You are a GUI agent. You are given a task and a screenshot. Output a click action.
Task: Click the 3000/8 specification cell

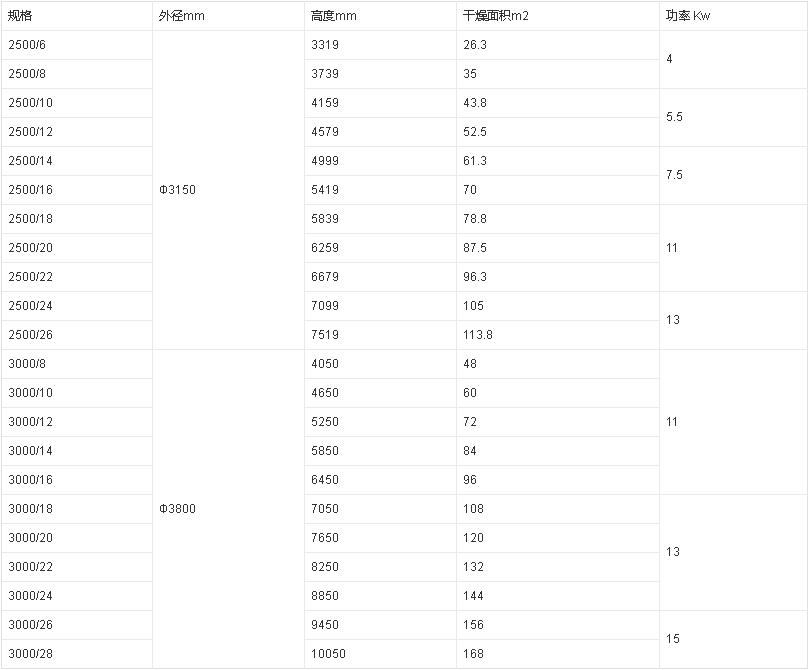[27, 364]
